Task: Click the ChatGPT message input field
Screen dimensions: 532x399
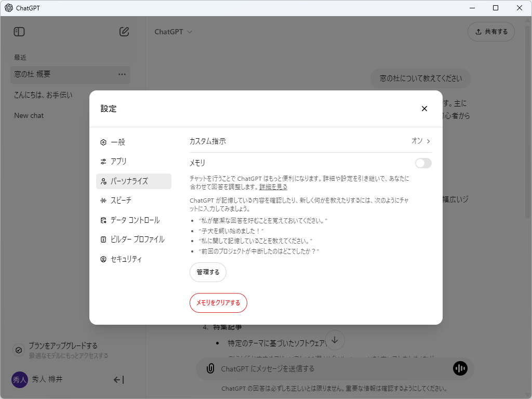Action: 312,368
